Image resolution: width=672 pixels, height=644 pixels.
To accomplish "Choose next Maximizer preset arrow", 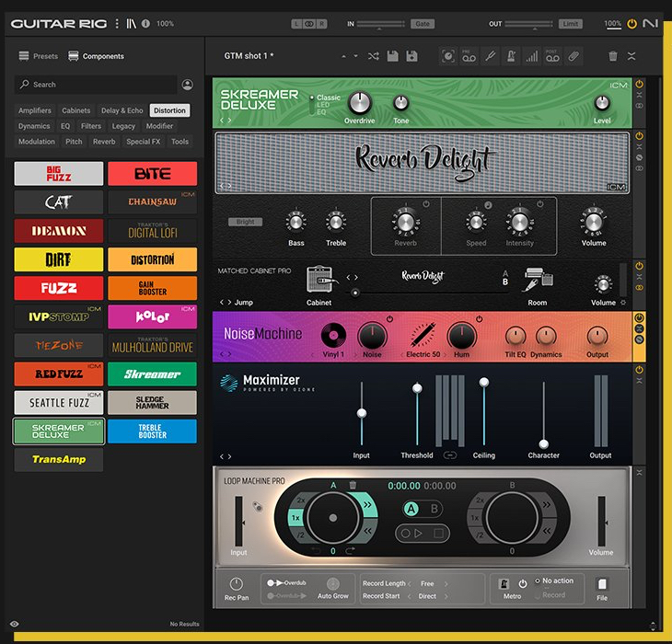I will [230, 456].
